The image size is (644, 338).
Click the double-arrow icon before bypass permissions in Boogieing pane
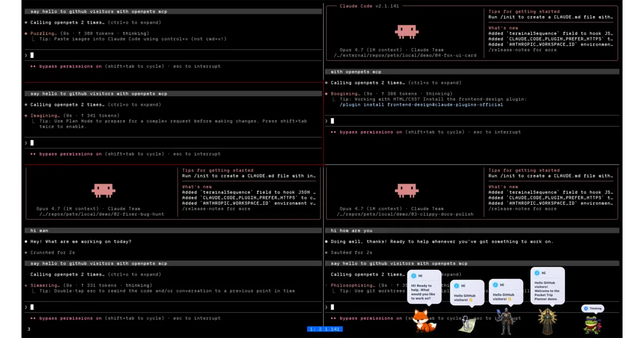334,132
